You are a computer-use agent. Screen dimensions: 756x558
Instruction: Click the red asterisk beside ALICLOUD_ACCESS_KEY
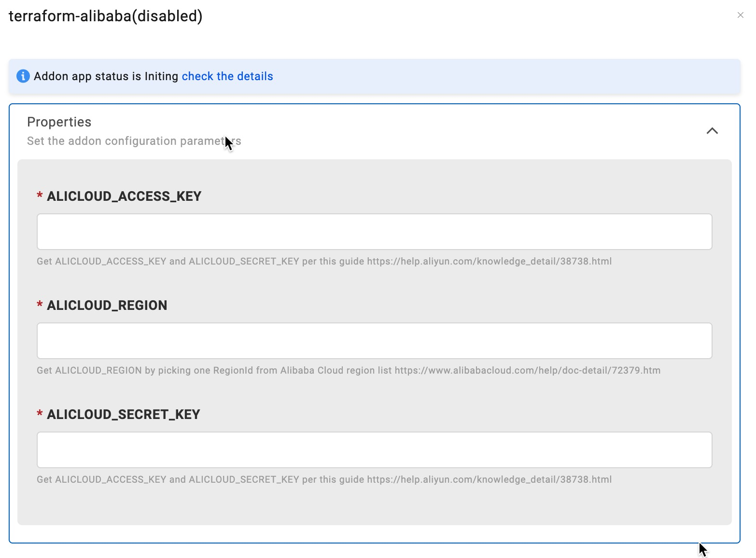click(x=40, y=196)
